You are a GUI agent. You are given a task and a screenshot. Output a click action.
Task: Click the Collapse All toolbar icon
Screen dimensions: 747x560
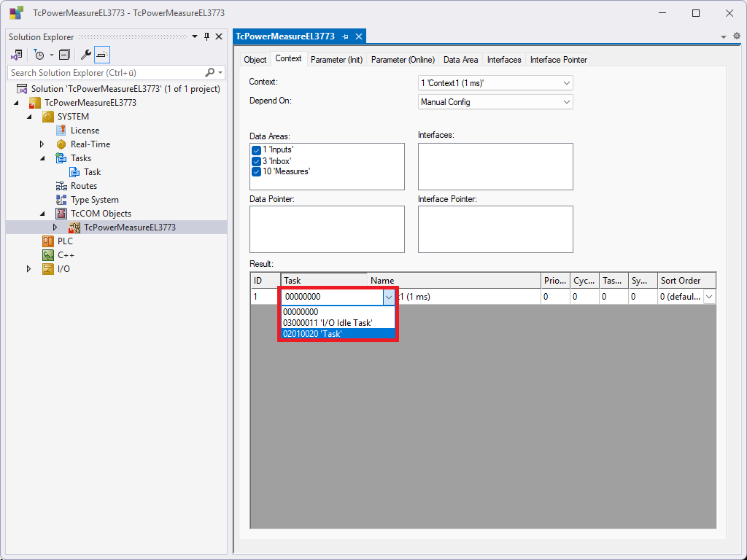coord(64,55)
